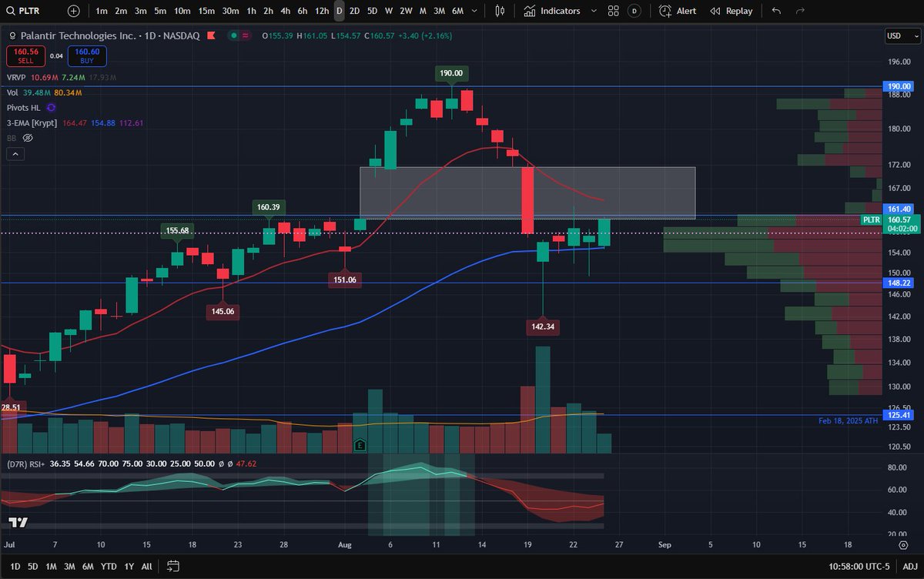Set chart range to 1Y

129,566
